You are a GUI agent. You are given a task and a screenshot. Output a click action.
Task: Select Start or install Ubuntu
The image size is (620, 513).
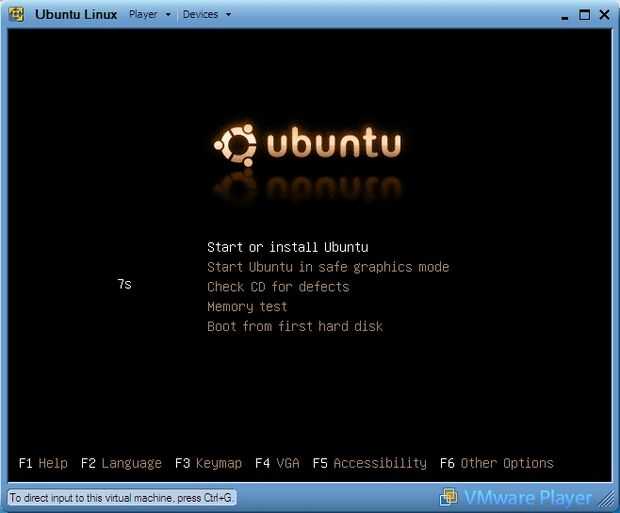coord(288,247)
